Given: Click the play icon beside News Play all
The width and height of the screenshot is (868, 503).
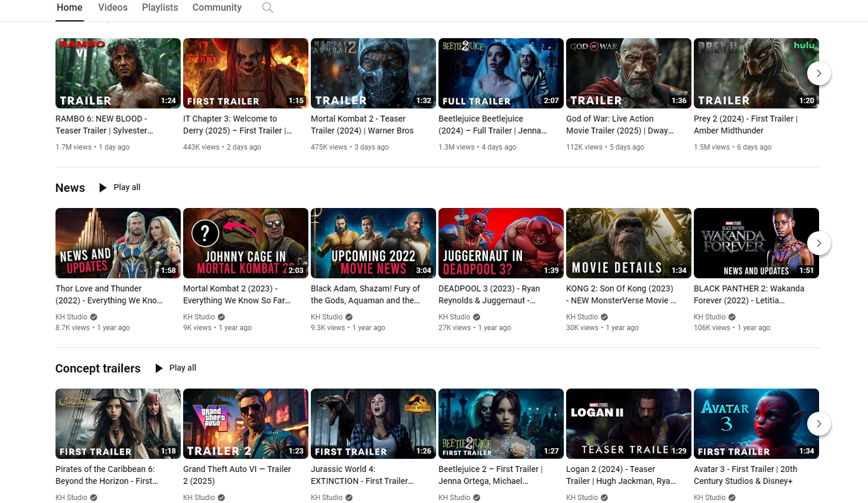Looking at the screenshot, I should pos(103,188).
